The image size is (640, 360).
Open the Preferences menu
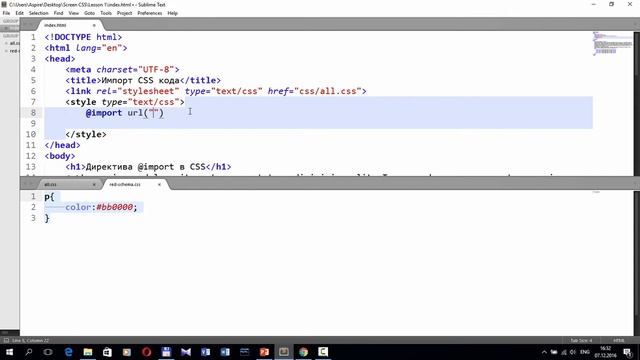tap(149, 13)
